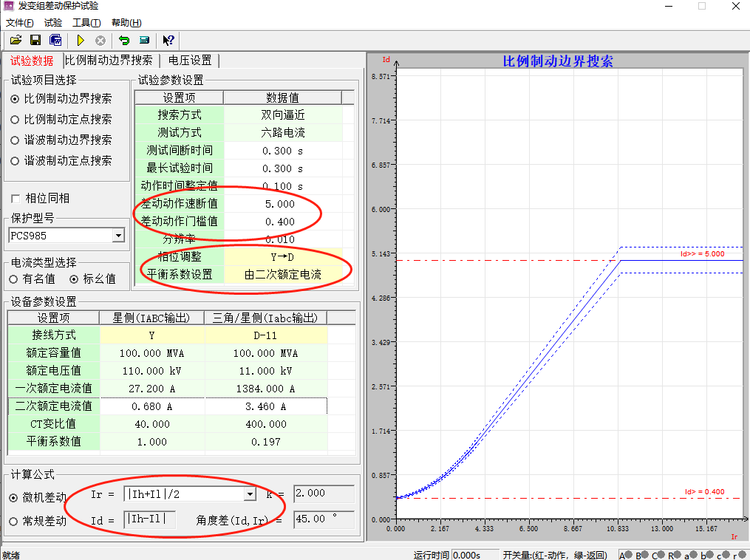
Task: Click the save floppy disk icon
Action: point(35,40)
